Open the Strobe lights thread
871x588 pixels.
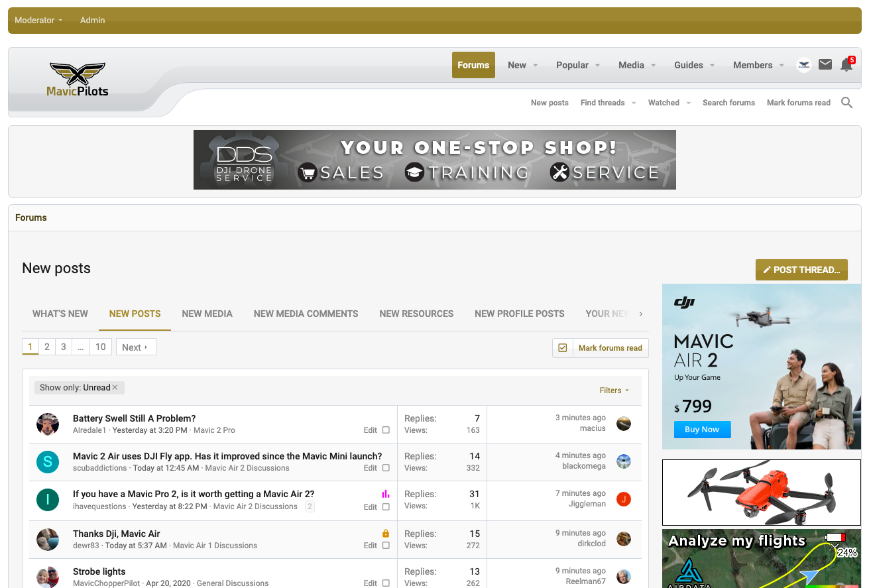[99, 571]
